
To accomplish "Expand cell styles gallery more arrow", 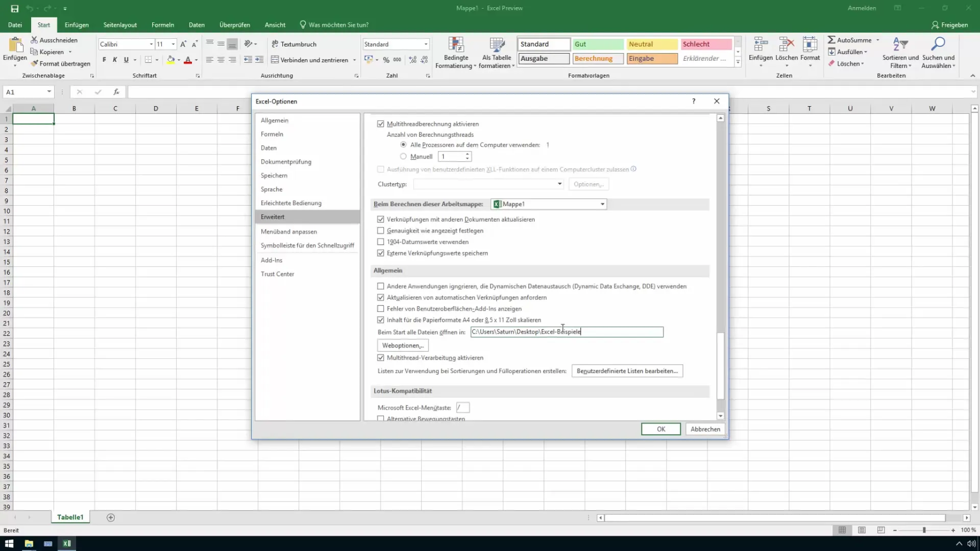I will click(x=738, y=62).
